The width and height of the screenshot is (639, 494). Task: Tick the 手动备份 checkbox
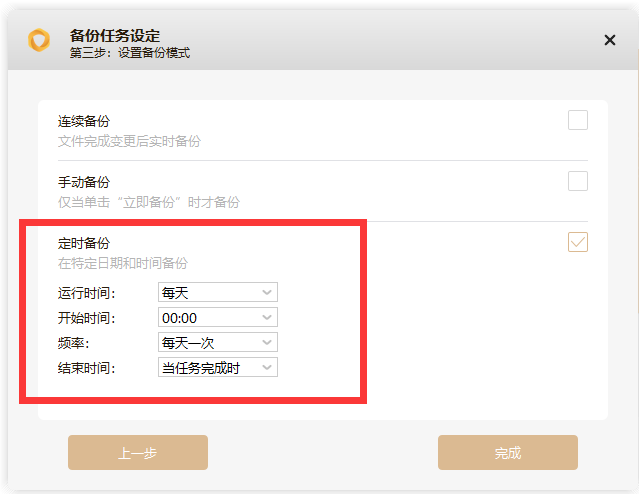click(x=577, y=181)
